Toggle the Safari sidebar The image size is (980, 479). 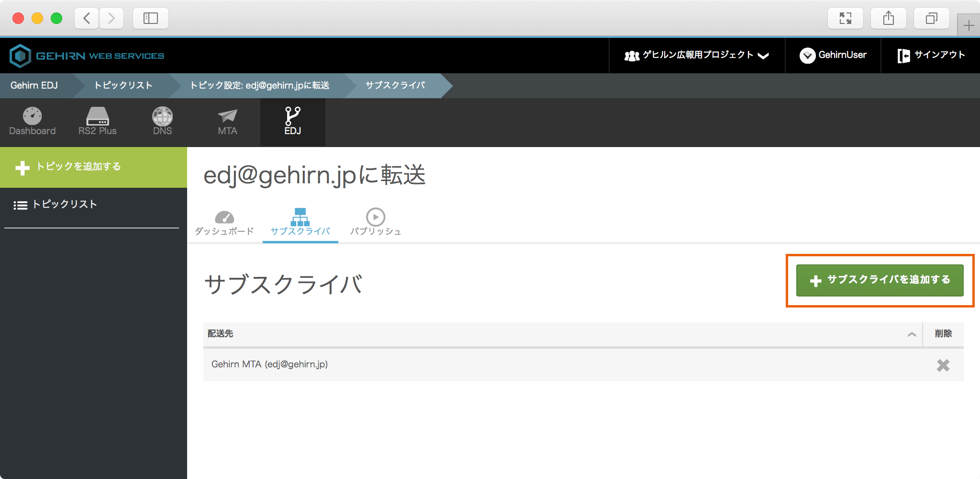click(x=151, y=19)
